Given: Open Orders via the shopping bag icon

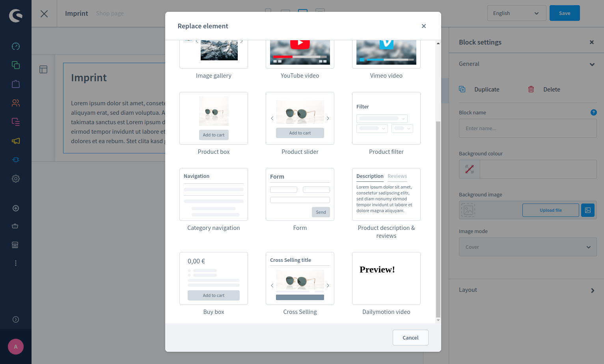Looking at the screenshot, I should [x=16, y=84].
